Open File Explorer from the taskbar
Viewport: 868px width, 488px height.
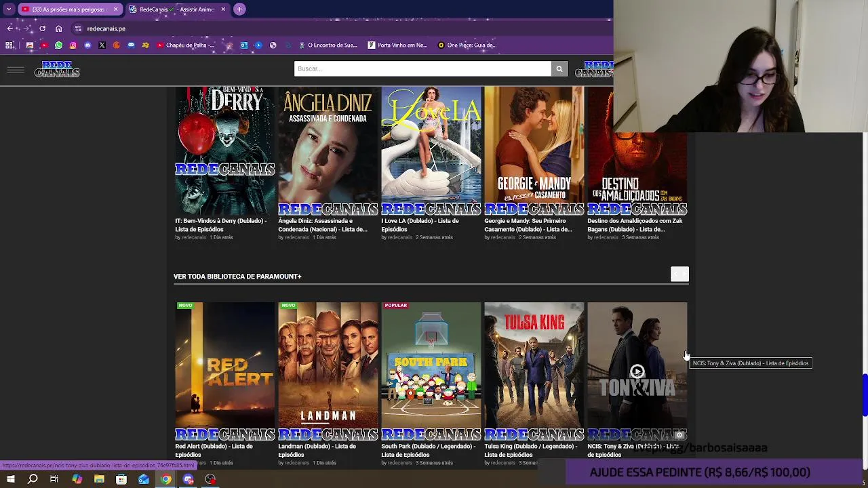tap(99, 479)
